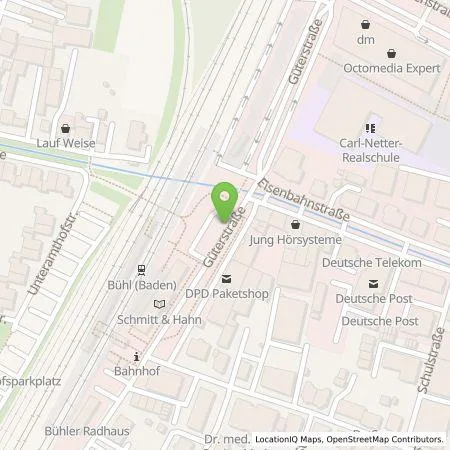Viewport: 450px width, 450px height.
Task: Select the Unteramthofstr. street label
Action: pos(53,253)
